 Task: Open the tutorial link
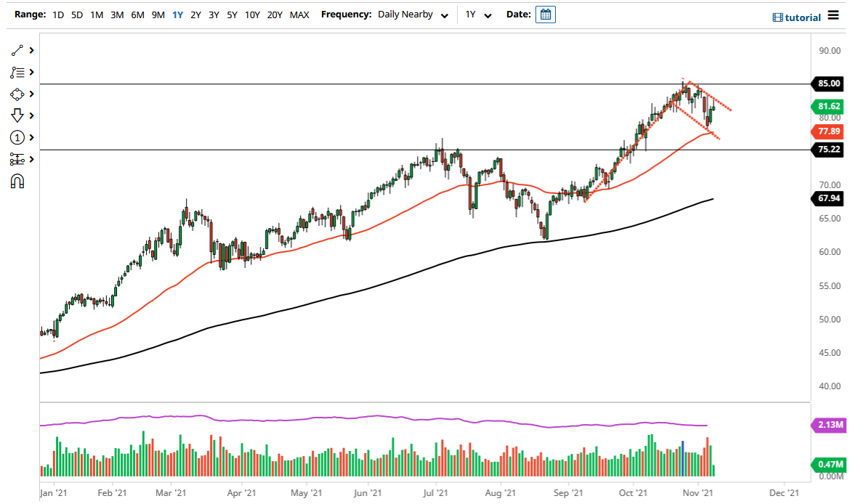(x=802, y=17)
